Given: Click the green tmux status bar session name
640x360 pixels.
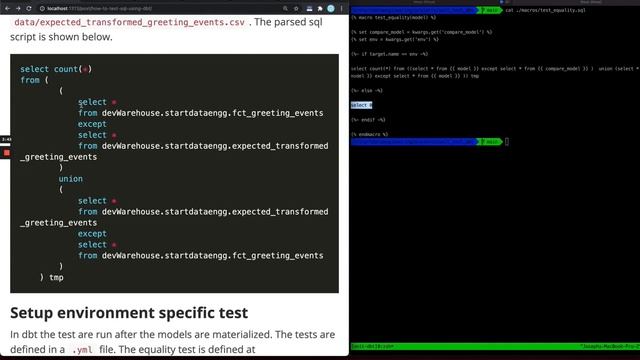Looking at the screenshot, I should [x=372, y=347].
